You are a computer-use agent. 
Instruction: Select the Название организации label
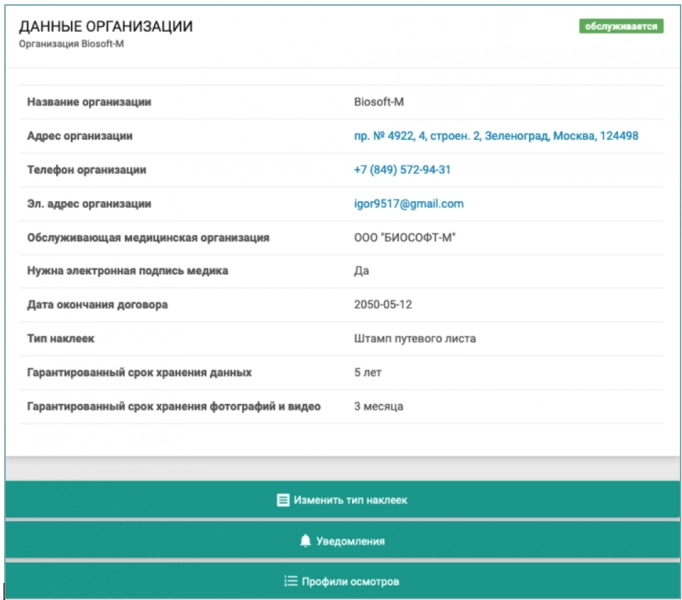tap(89, 102)
